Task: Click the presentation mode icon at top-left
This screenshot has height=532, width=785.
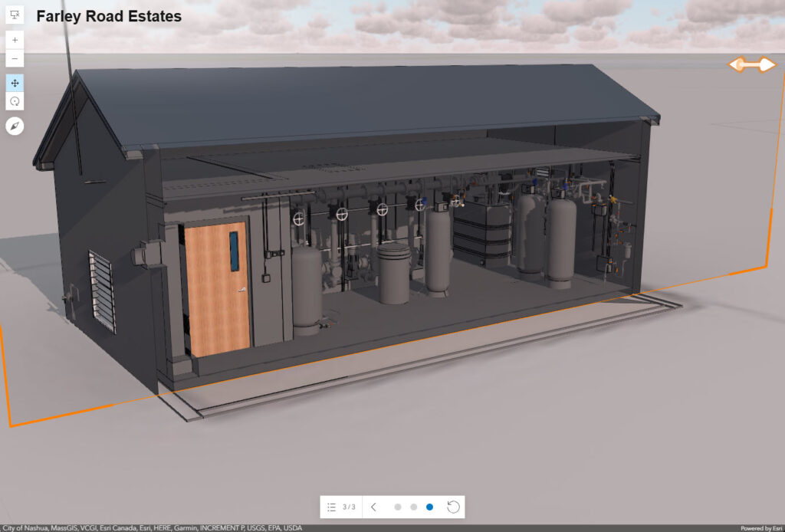Action: click(15, 15)
